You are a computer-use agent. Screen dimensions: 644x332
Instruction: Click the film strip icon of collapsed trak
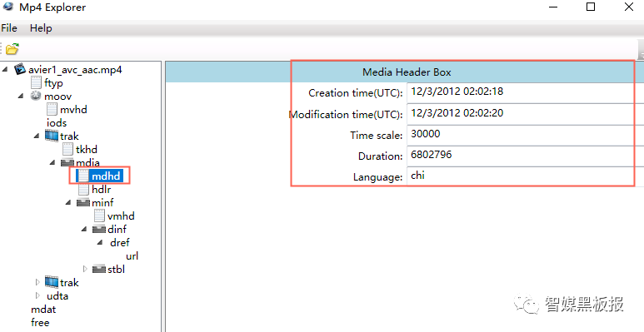pyautogui.click(x=52, y=282)
